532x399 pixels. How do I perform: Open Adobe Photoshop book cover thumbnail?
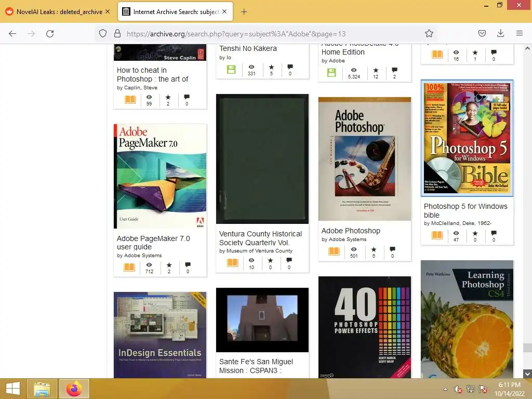pos(365,159)
